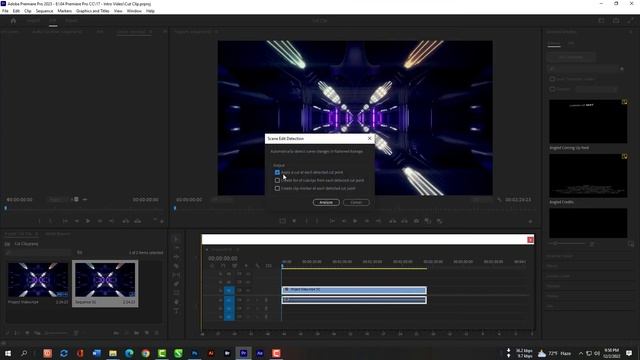Image resolution: width=640 pixels, height=360 pixels.
Task: Select the video clip on V1 track
Action: coord(354,290)
